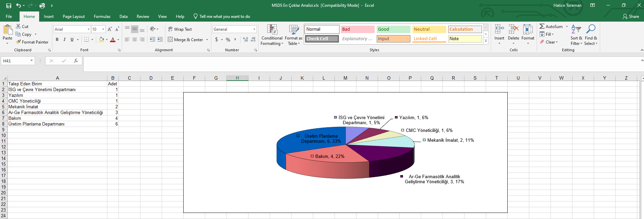Click the AutoSum sigma icon
This screenshot has height=219, width=644.
tap(542, 26)
